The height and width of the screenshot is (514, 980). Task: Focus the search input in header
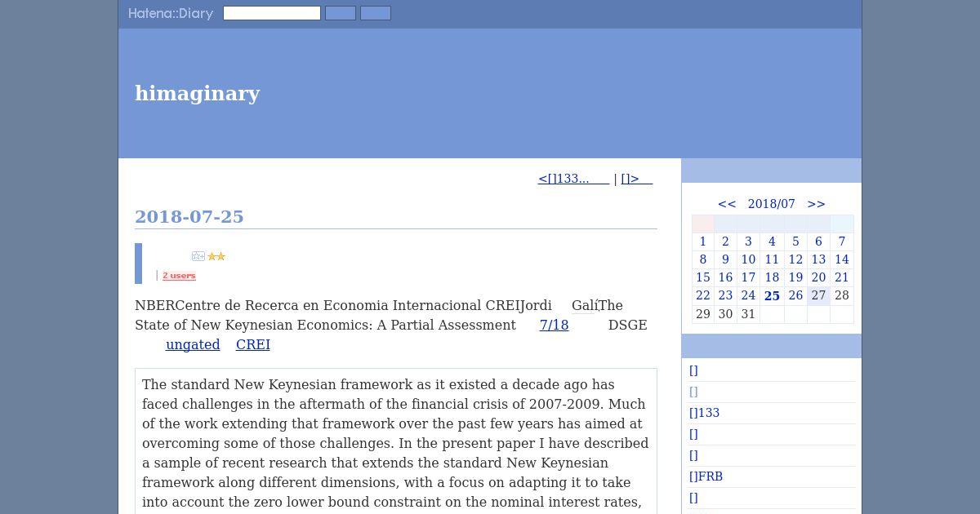[x=272, y=13]
